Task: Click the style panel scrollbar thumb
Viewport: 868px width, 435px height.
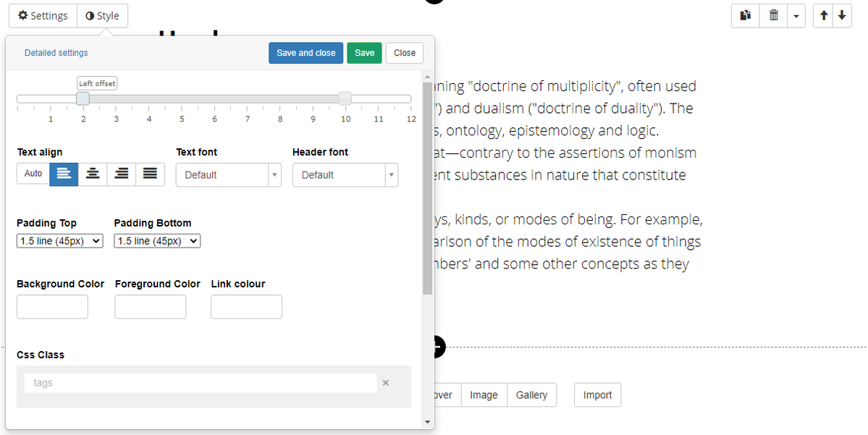Action: [x=427, y=188]
